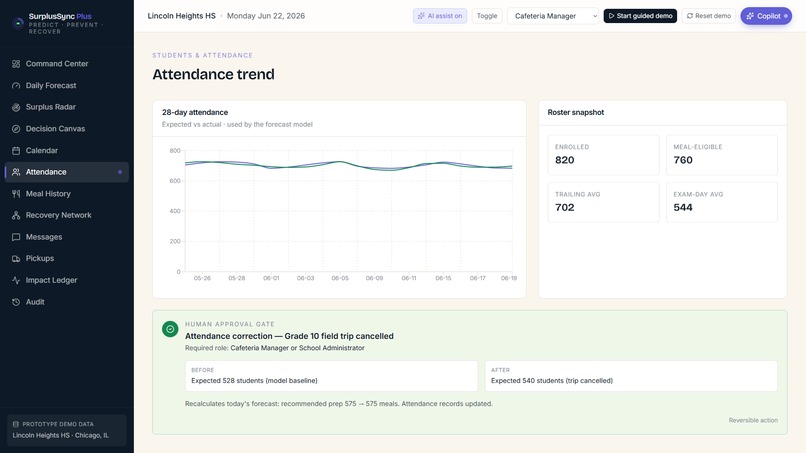The height and width of the screenshot is (453, 806).
Task: Open the Cafeteria Manager role dropdown
Action: [553, 16]
